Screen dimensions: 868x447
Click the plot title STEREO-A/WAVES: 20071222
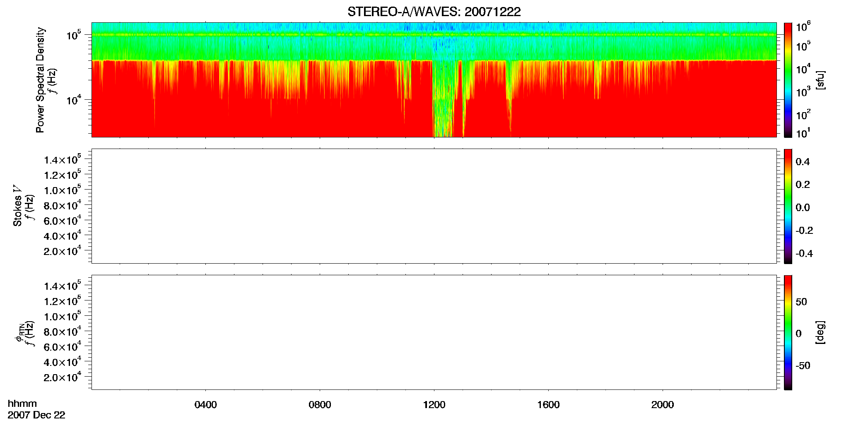(x=434, y=12)
